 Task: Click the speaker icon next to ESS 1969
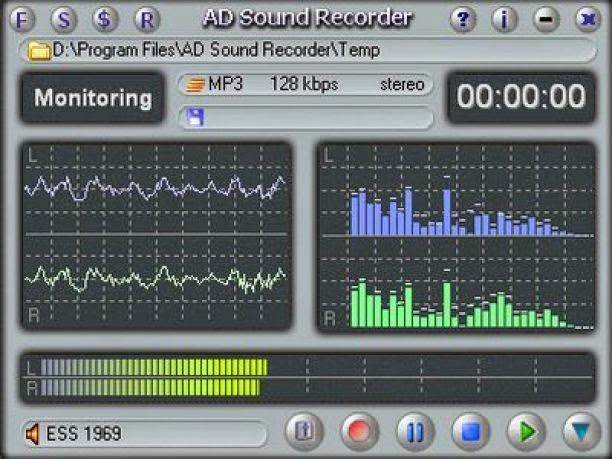35,433
